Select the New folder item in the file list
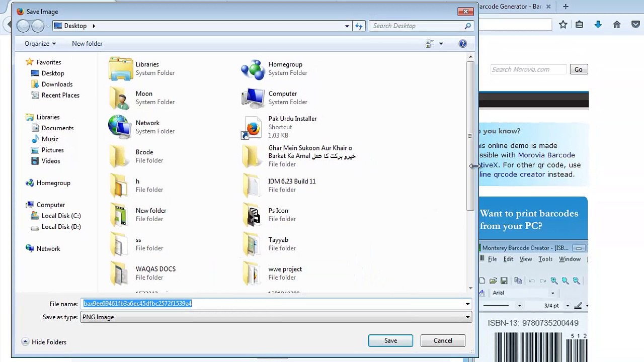The image size is (644, 362). 137,215
